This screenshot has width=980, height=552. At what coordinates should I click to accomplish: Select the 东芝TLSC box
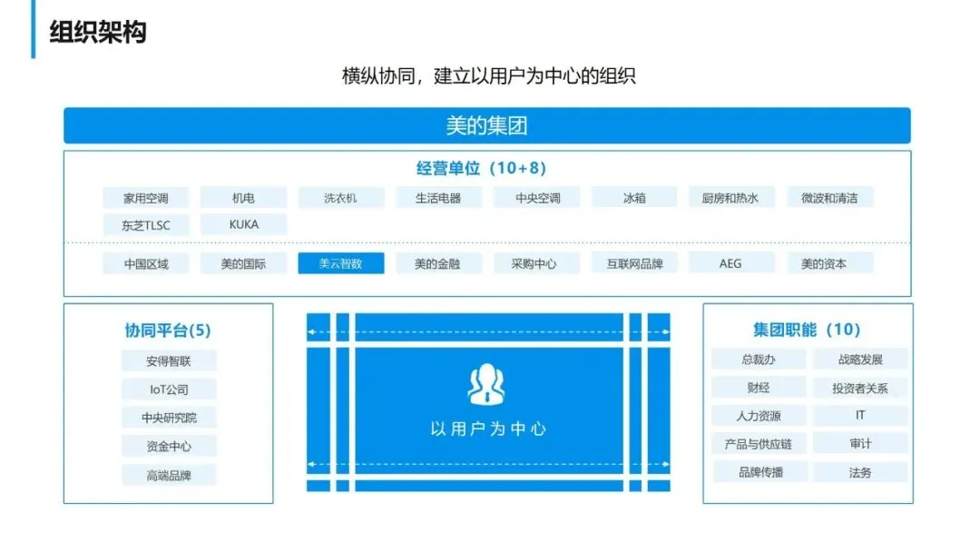point(145,224)
